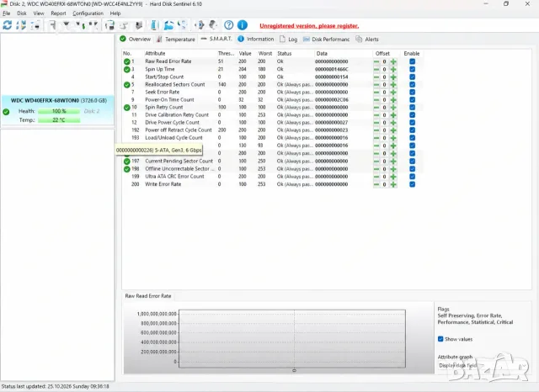
Task: Click green status icon of Current Pending Sector Count
Action: tap(127, 161)
